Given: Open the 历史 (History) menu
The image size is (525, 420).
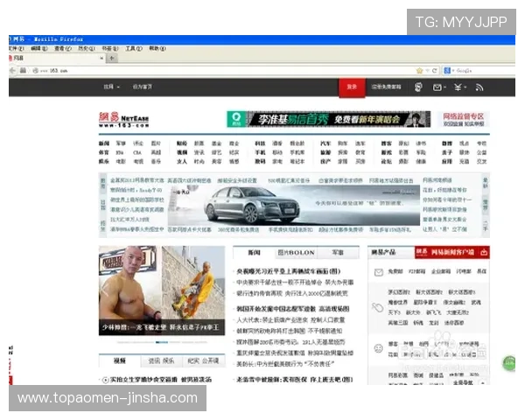Looking at the screenshot, I should 87,48.
